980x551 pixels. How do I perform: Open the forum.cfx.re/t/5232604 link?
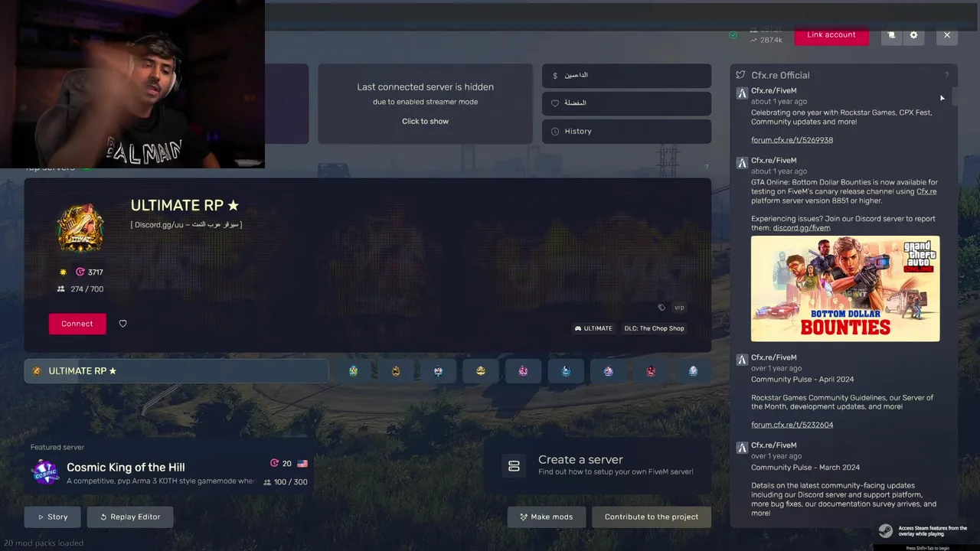(792, 425)
